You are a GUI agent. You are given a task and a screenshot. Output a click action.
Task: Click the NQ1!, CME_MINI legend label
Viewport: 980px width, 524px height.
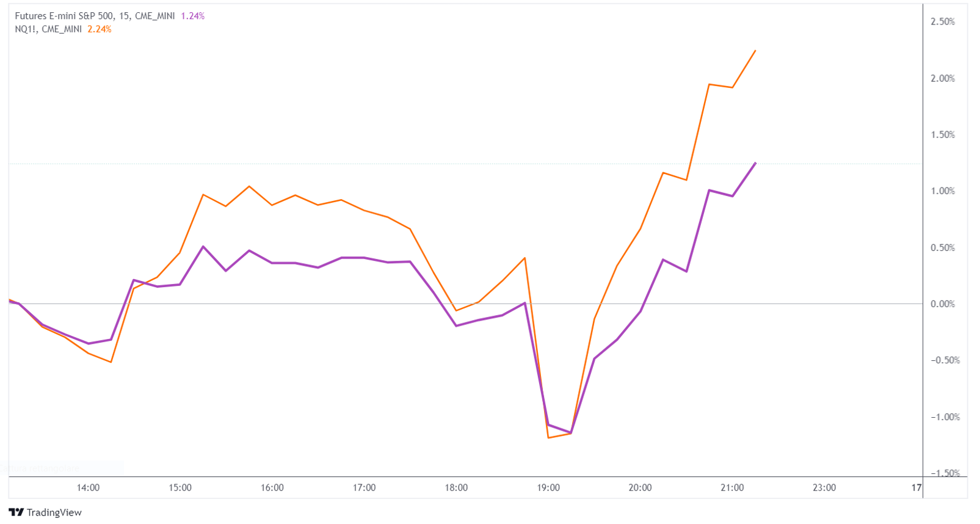tap(48, 29)
